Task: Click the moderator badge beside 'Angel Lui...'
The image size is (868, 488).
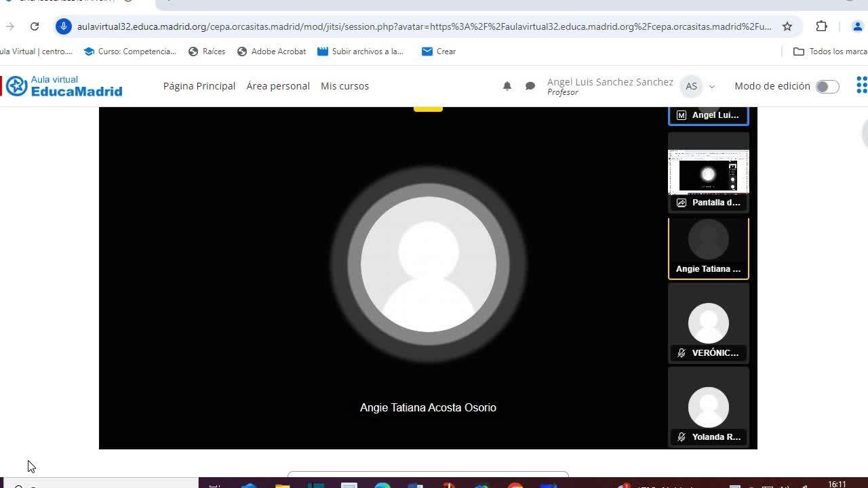Action: [x=682, y=115]
